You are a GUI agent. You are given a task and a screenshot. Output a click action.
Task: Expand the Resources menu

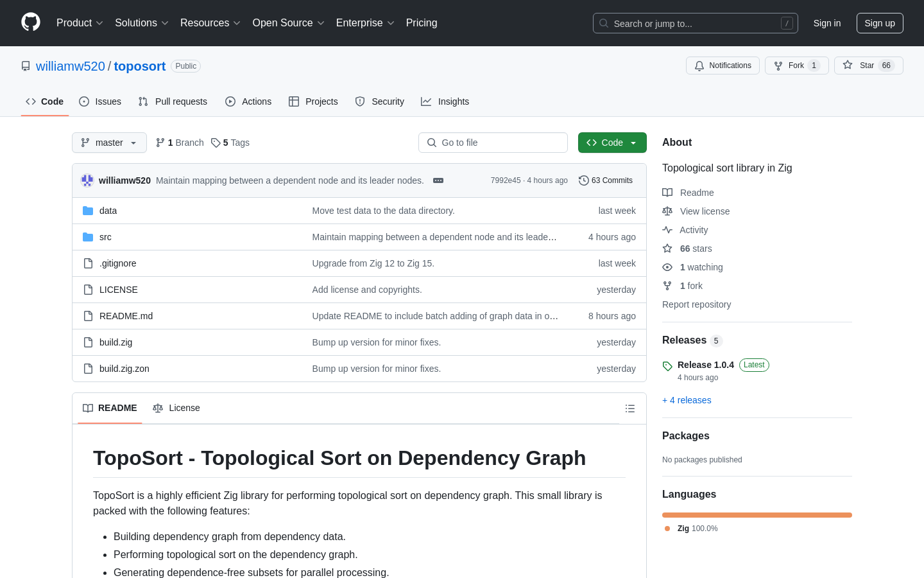[x=210, y=23]
